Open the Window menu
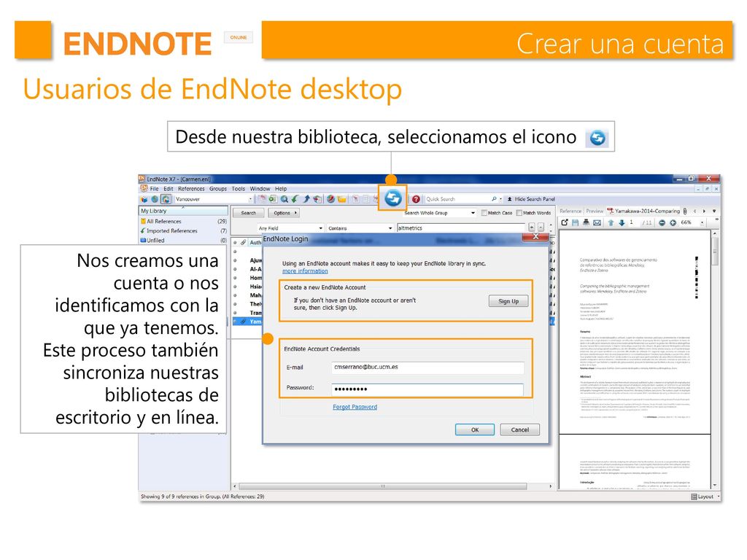Screen dimensions: 747x560 coord(260,189)
